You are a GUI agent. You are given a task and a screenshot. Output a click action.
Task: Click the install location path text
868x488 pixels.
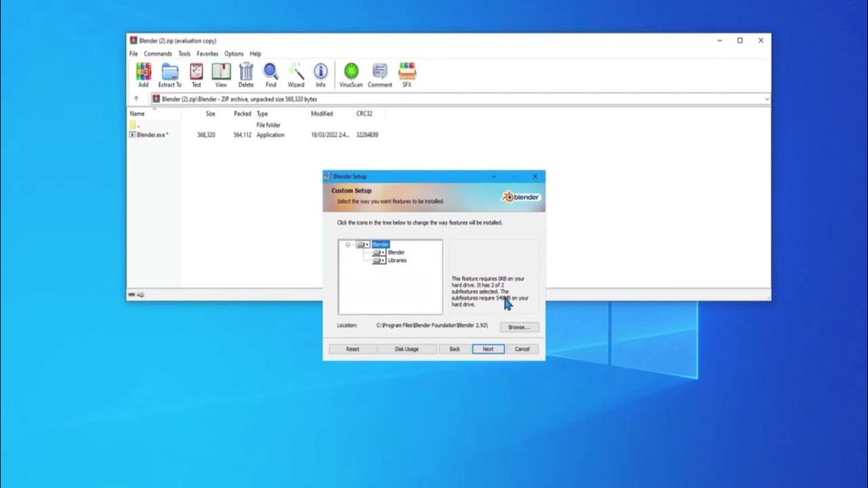432,325
